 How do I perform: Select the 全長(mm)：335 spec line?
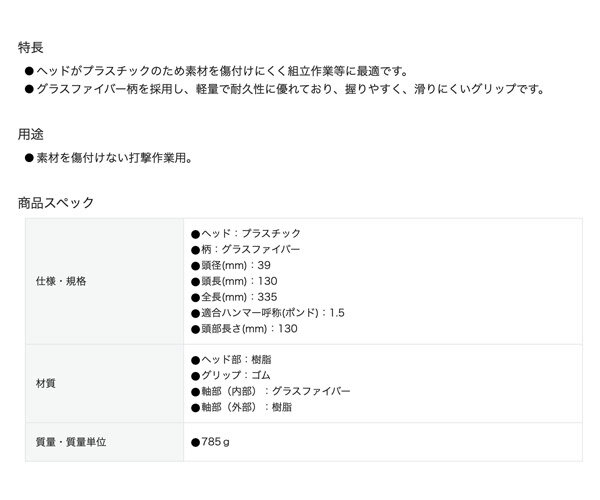point(233,297)
